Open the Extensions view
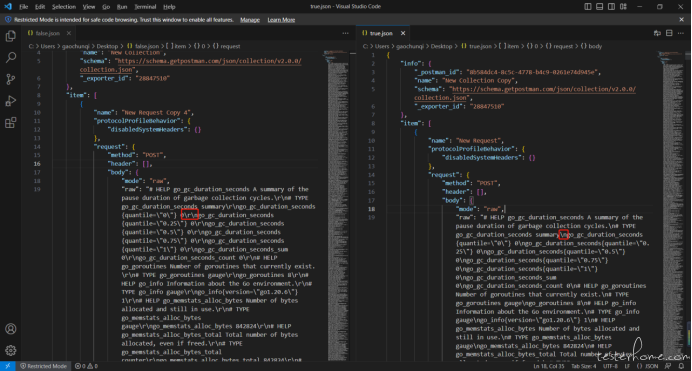The height and width of the screenshot is (371, 692). (11, 122)
